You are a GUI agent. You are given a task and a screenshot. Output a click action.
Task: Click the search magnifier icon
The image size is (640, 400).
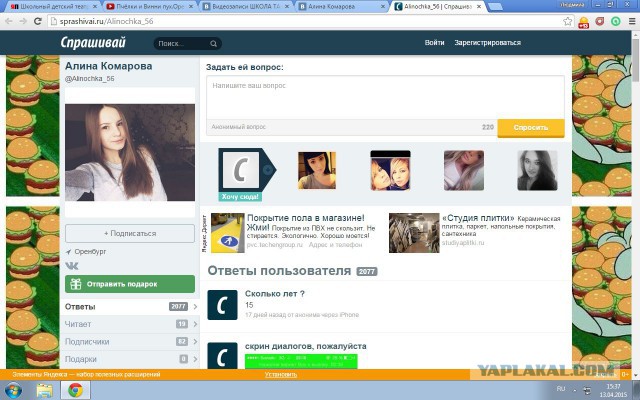[x=213, y=43]
